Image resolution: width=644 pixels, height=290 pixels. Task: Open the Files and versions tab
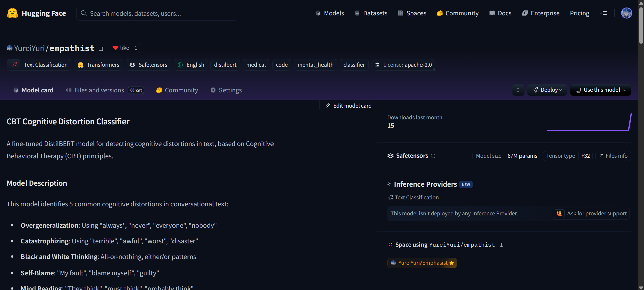coord(105,90)
